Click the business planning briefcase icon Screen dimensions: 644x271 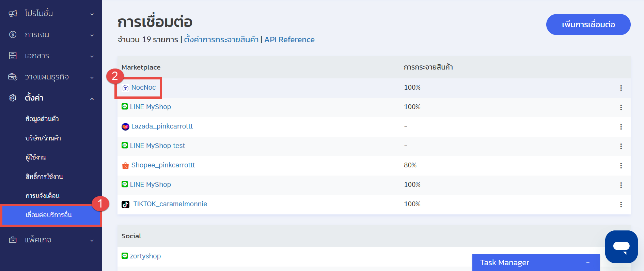coord(13,77)
